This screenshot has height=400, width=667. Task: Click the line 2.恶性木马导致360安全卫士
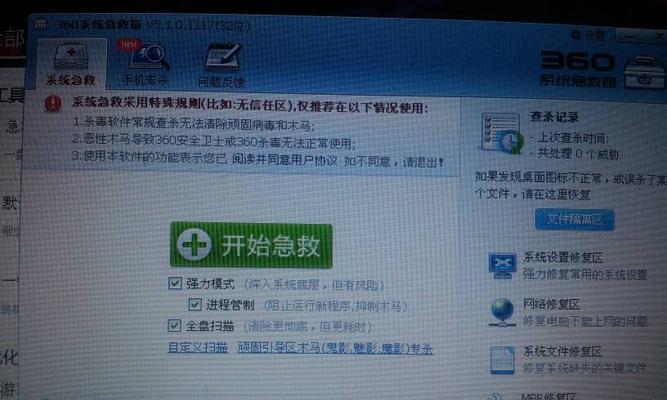tap(213, 141)
